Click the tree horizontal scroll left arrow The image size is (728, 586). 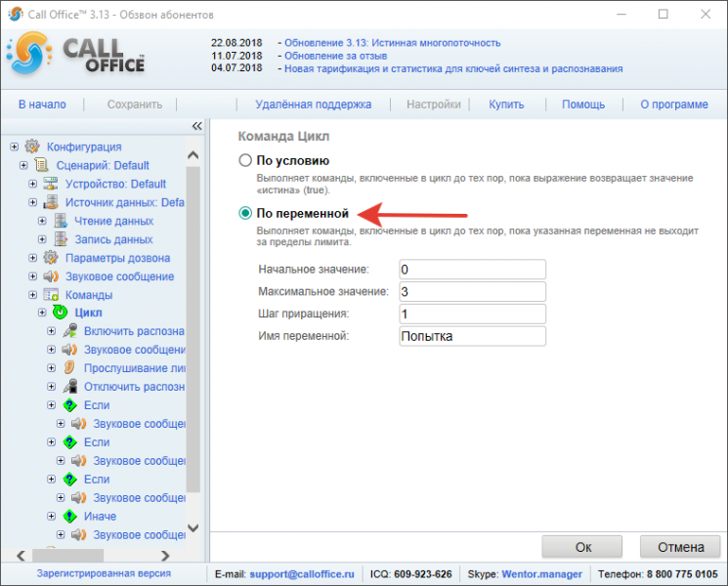(21, 556)
